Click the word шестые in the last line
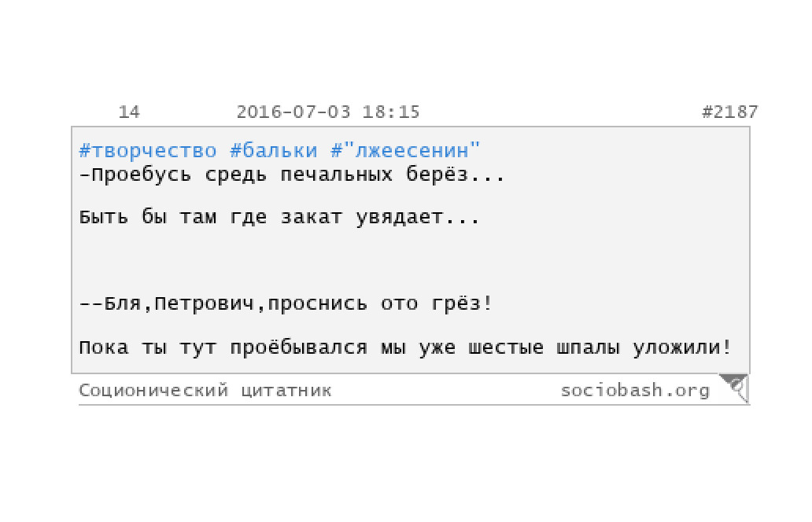Image resolution: width=812 pixels, height=522 pixels. 505,347
